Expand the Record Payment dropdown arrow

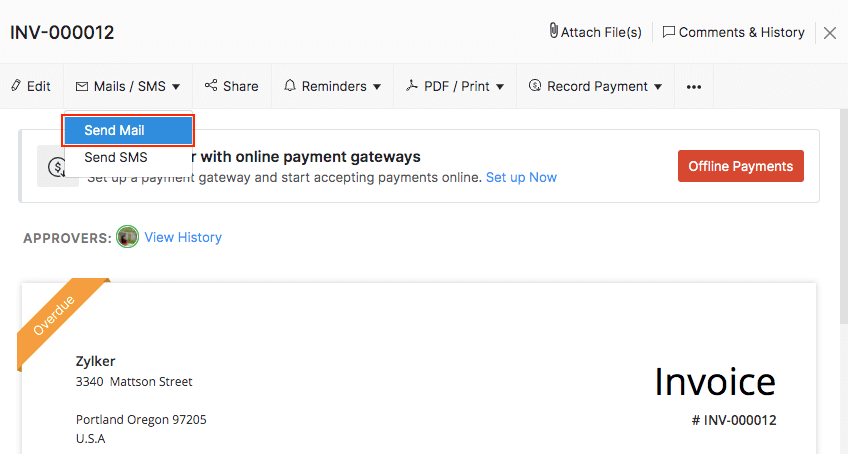[658, 87]
